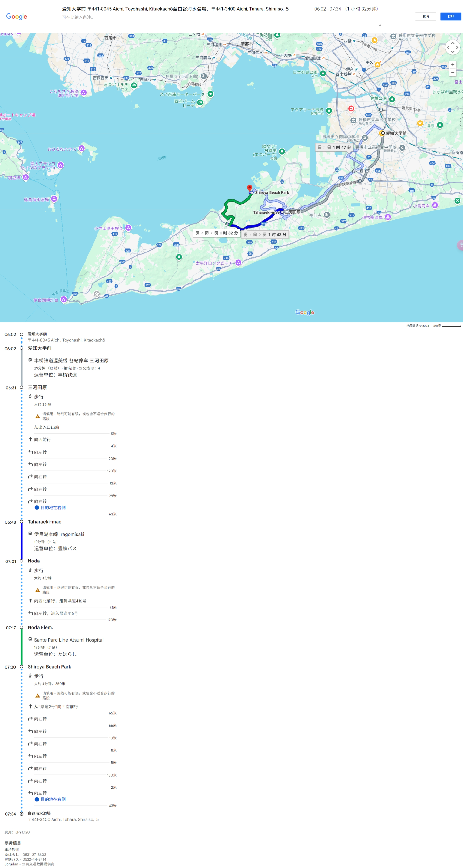The width and height of the screenshot is (463, 868).
Task: Zoom out of the map with minus button
Action: pyautogui.click(x=453, y=72)
